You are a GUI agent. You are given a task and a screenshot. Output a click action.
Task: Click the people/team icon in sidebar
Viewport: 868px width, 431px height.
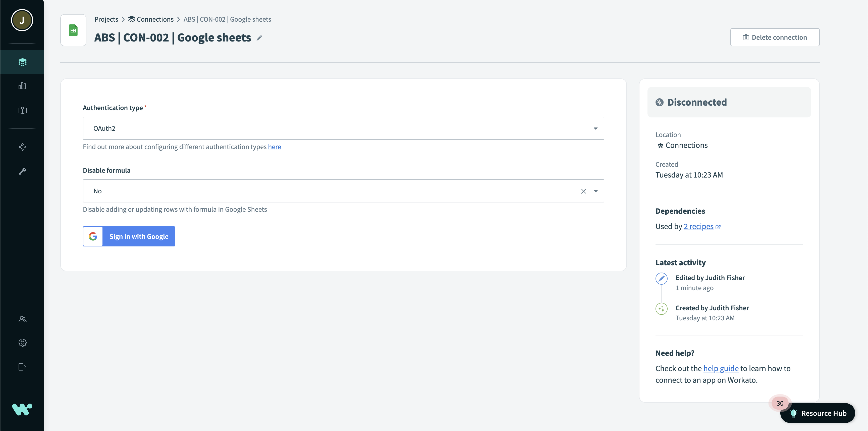point(22,319)
